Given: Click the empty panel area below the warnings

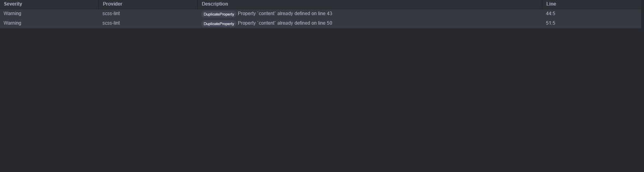Looking at the screenshot, I should point(319,100).
